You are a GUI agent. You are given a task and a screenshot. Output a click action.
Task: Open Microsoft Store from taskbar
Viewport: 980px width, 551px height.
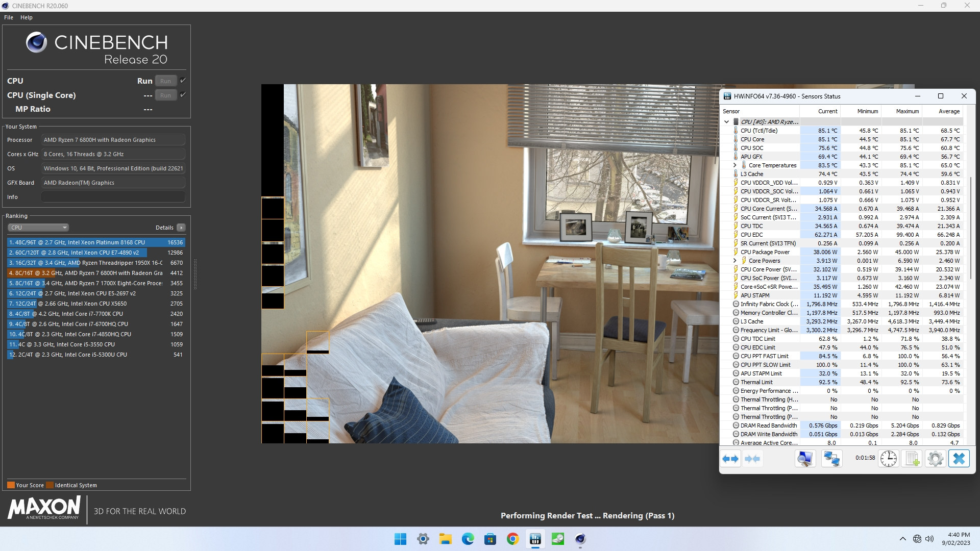(x=491, y=539)
